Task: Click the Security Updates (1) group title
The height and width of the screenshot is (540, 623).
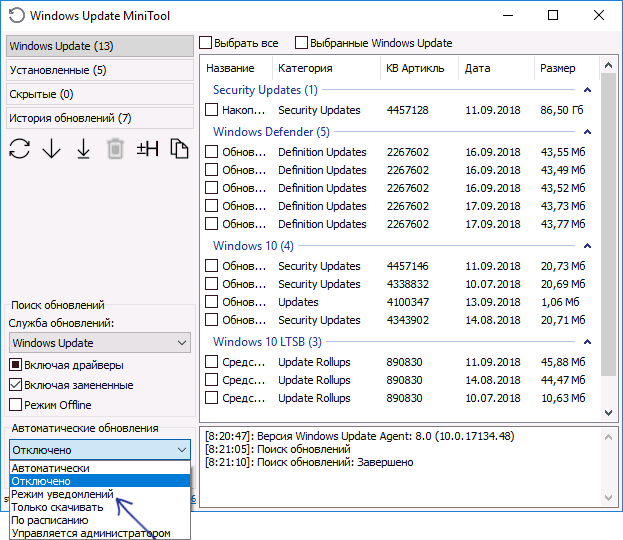Action: 265,90
